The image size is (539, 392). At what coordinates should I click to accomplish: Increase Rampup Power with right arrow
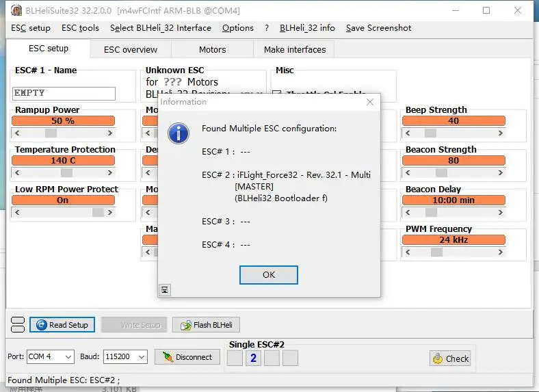tap(109, 133)
